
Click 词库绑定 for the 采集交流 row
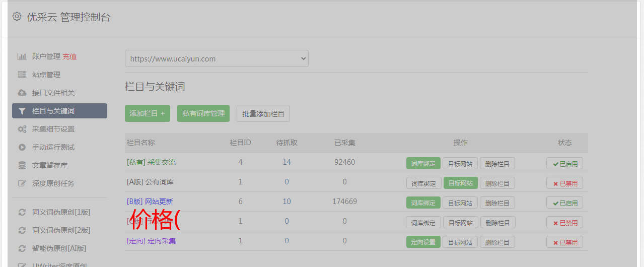pyautogui.click(x=423, y=163)
